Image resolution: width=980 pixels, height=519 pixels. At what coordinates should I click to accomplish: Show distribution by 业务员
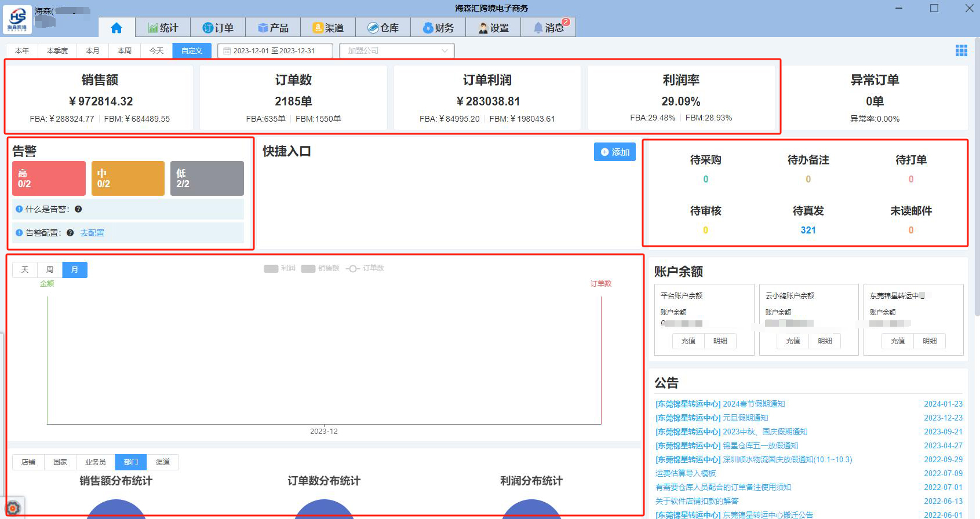click(x=96, y=462)
